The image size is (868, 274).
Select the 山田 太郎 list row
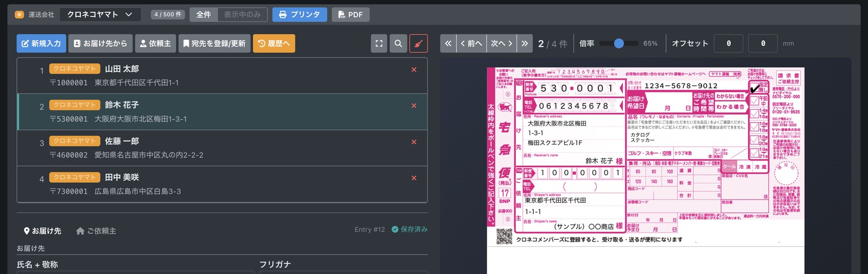coord(222,76)
